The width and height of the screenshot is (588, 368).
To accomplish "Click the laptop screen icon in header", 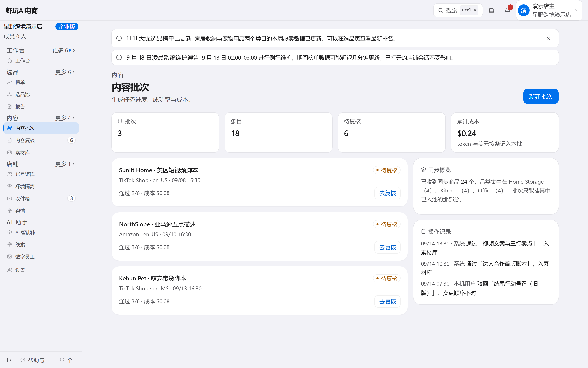I will tap(491, 10).
